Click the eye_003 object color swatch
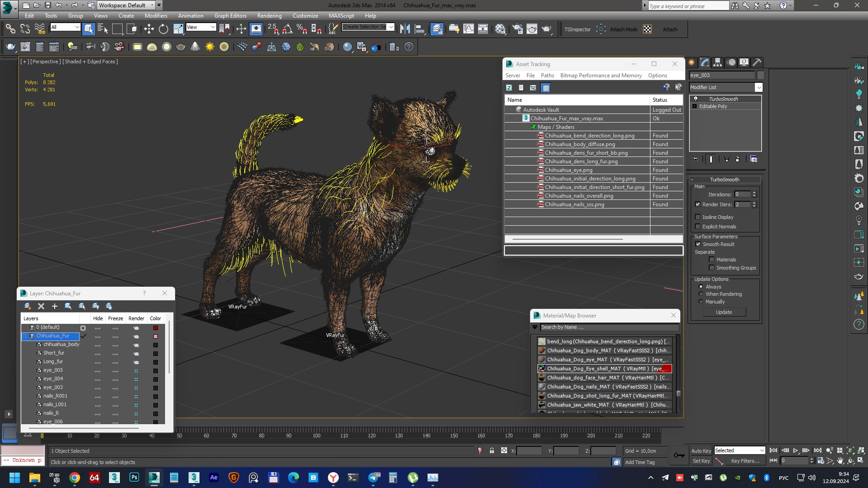The width and height of the screenshot is (868, 488). tap(760, 75)
